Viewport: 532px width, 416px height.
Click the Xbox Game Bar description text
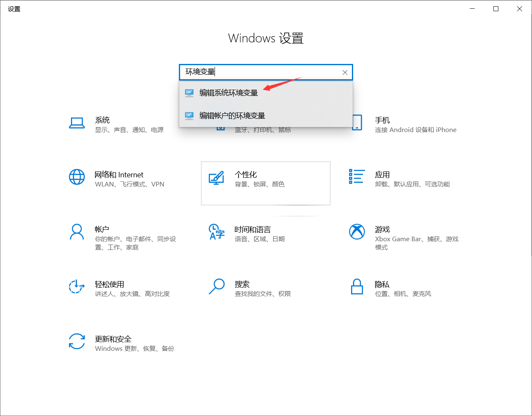pos(417,243)
